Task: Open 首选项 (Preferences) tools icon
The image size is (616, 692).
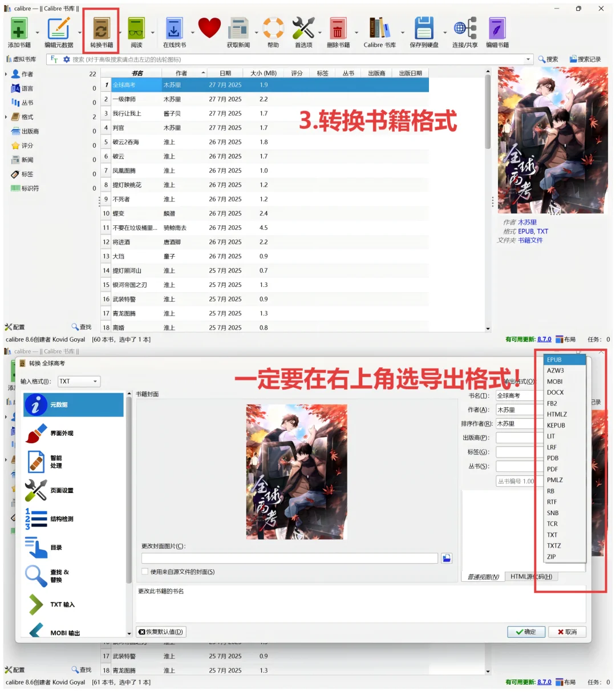Action: point(303,32)
